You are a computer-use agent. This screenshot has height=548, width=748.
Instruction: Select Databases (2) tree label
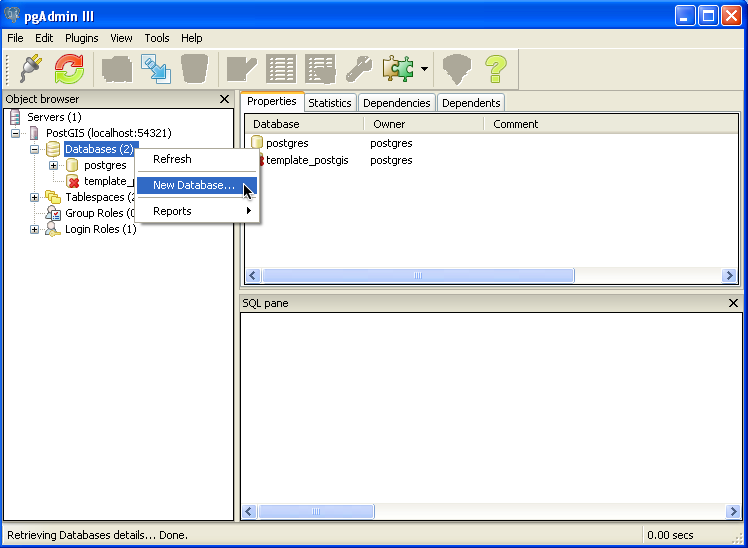[100, 149]
